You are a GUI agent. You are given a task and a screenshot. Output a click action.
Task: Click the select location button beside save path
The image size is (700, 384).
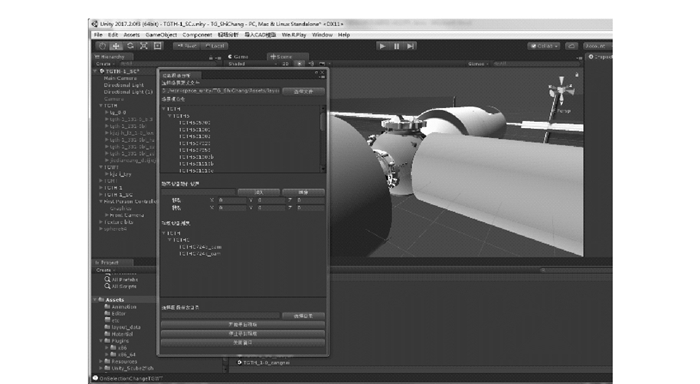tap(303, 316)
